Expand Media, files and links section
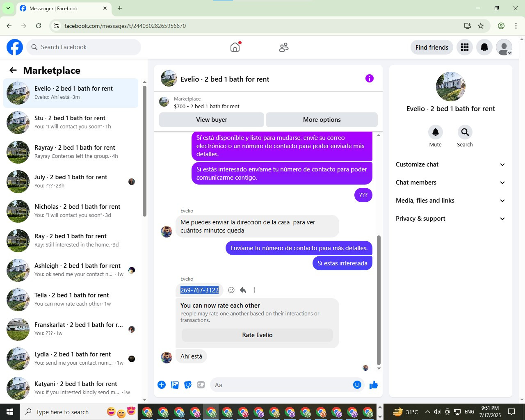Image resolution: width=525 pixels, height=420 pixels. click(451, 201)
